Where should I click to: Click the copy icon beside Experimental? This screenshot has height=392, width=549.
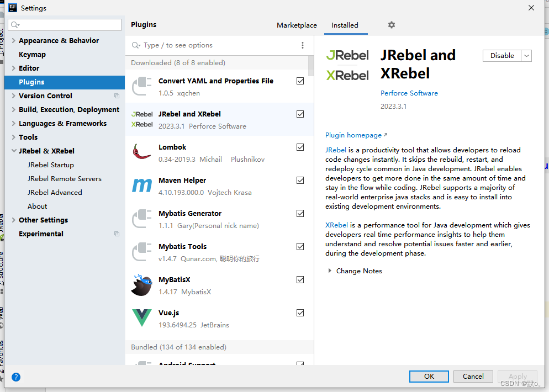tap(117, 234)
